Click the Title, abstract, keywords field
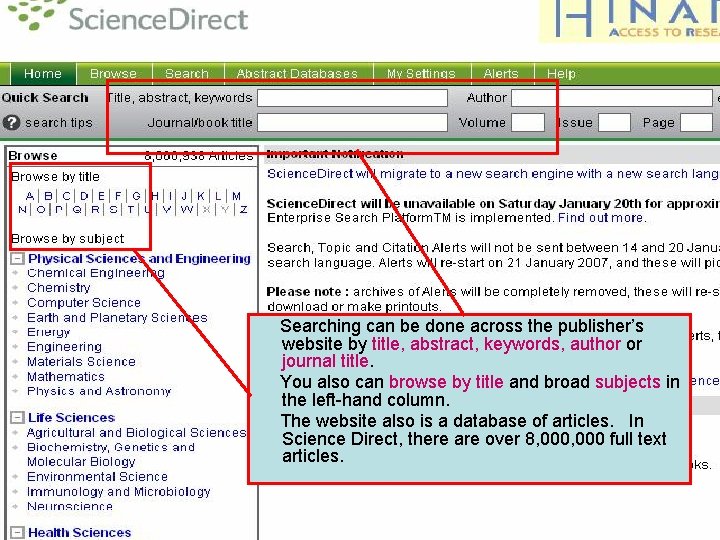The width and height of the screenshot is (720, 540). coord(352,98)
